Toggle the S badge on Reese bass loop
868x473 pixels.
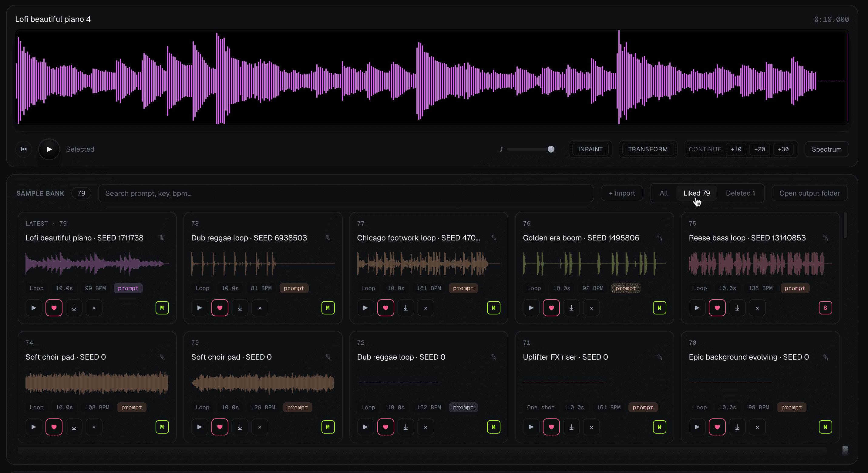point(825,308)
